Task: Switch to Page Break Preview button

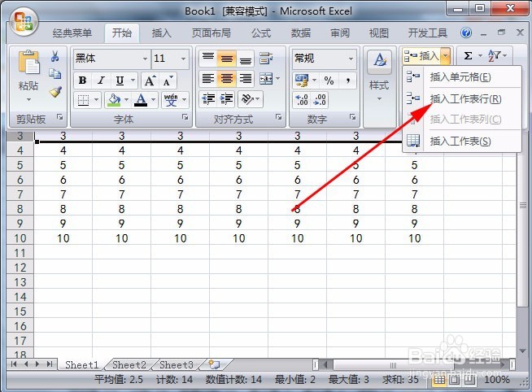Action: (469, 380)
